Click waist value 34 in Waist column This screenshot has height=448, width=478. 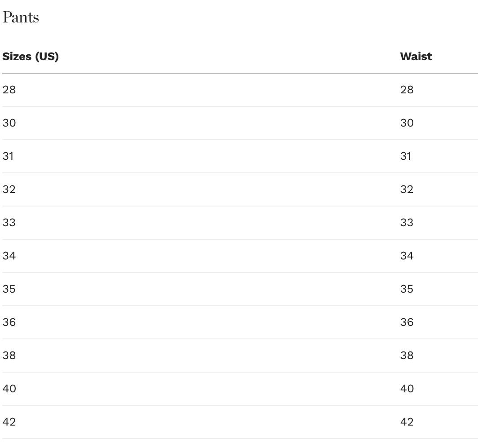407,256
